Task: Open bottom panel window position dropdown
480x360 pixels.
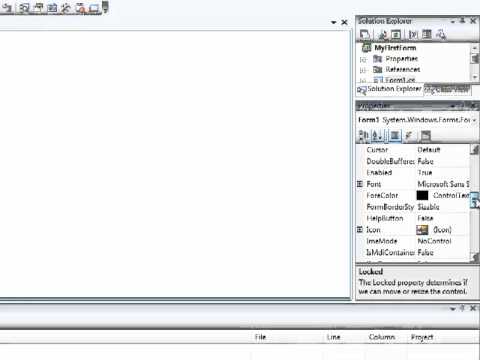Action: (453, 309)
